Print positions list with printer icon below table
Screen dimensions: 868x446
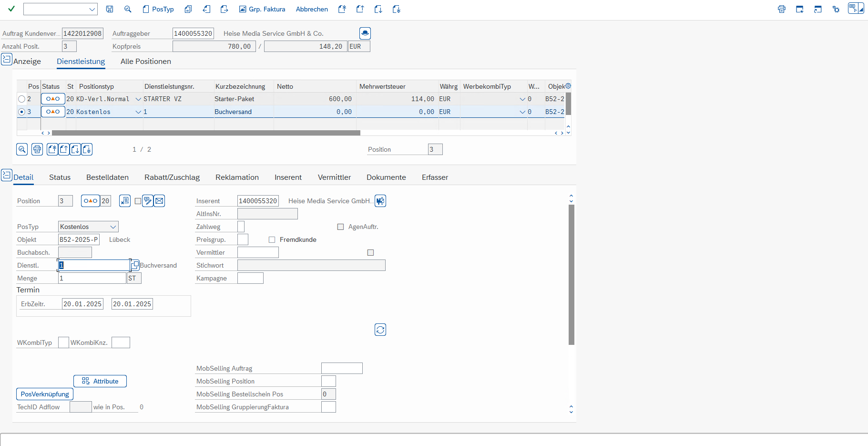37,149
